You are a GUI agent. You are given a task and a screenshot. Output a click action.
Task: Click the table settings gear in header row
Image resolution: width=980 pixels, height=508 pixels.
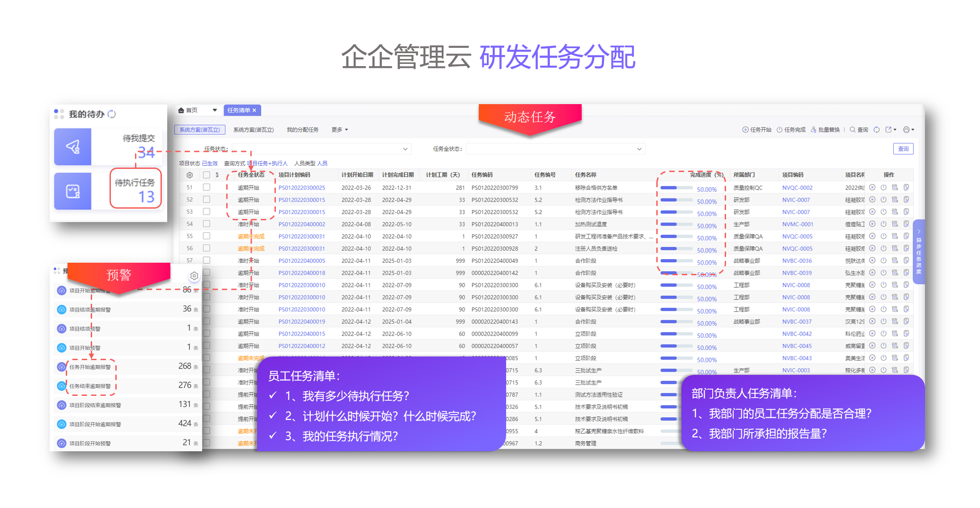pyautogui.click(x=190, y=175)
